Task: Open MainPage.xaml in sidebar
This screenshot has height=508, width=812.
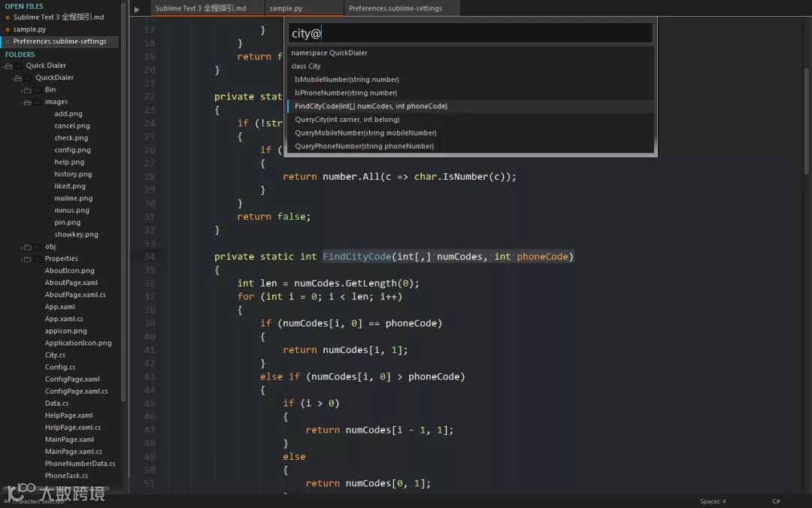Action: (69, 440)
